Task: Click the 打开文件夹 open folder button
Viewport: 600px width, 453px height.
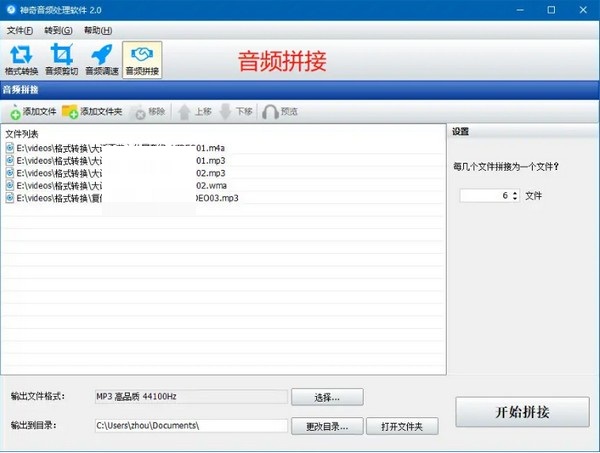Action: coord(402,426)
